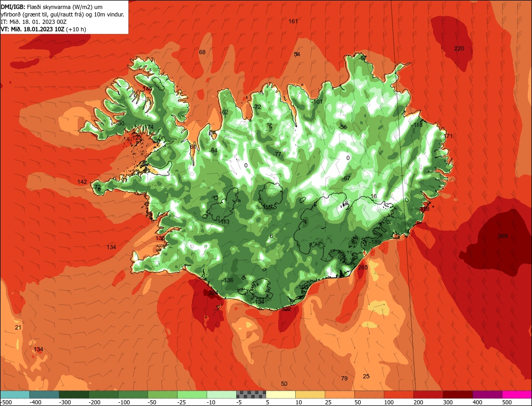Click the purple legend swatch between 400 and 500
Screen dimensions: 532x406
pos(487,394)
